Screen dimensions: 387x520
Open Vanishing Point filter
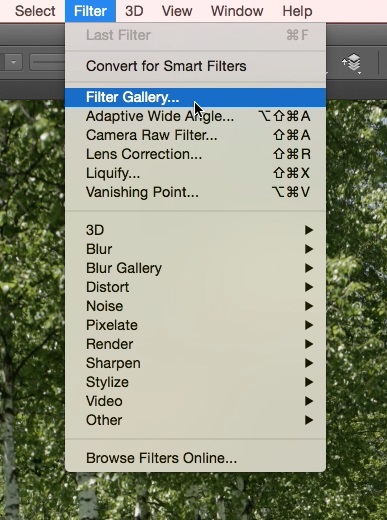point(195,192)
